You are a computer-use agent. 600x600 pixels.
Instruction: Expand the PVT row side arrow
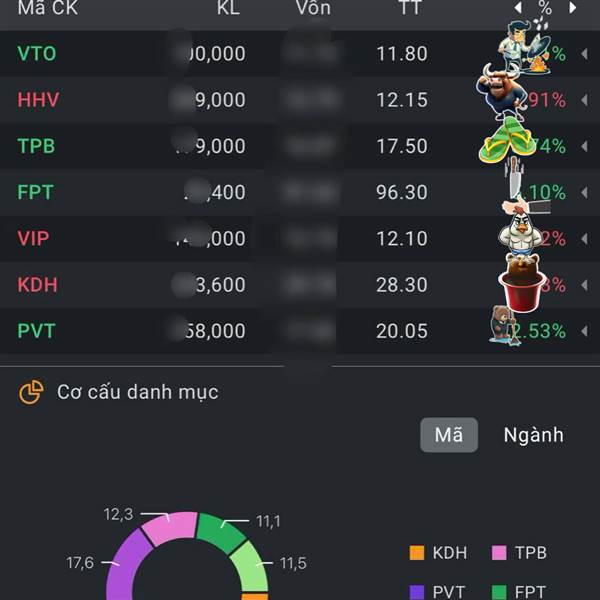[x=584, y=331]
